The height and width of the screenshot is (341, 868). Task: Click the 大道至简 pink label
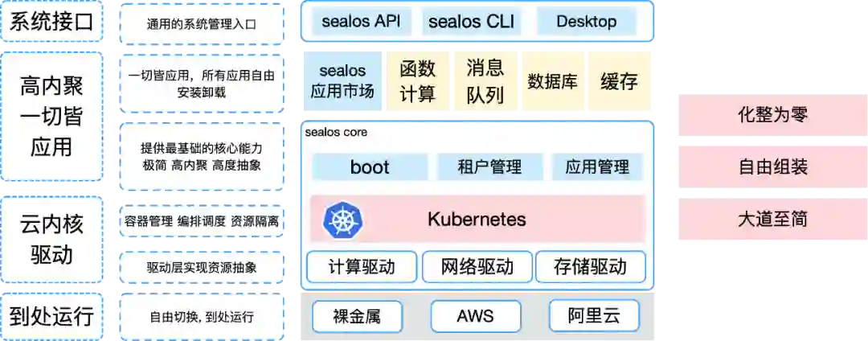pos(773,219)
